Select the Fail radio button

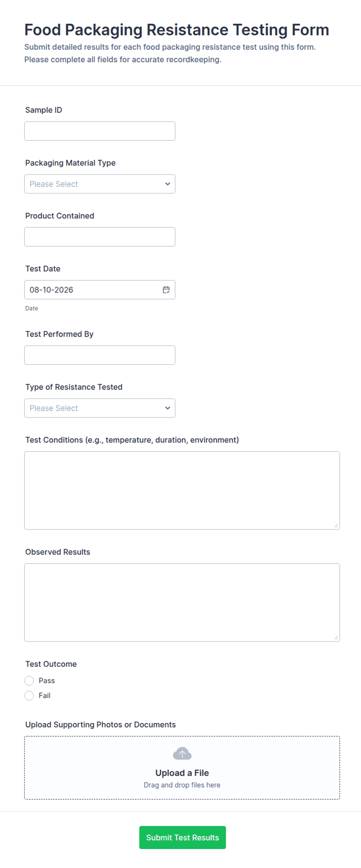[29, 695]
